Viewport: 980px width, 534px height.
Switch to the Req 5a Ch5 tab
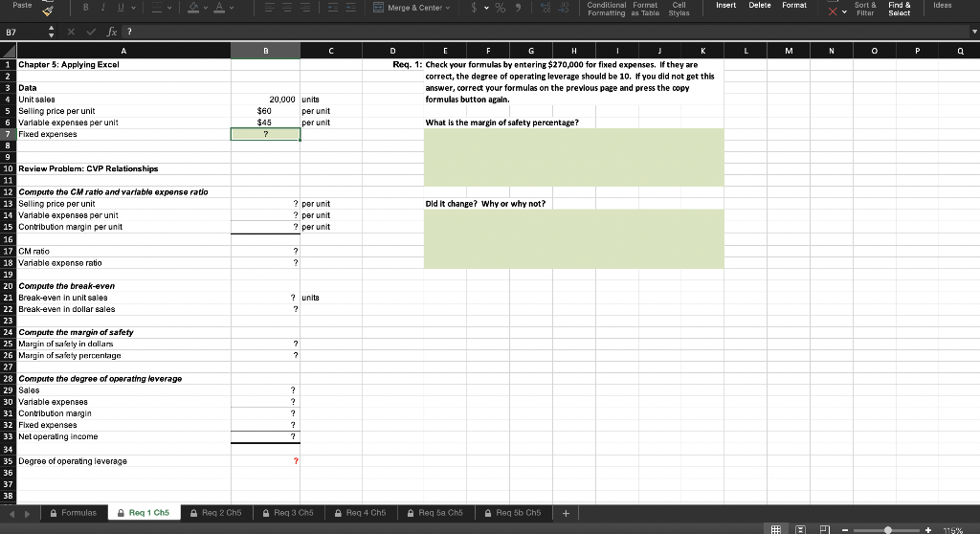pyautogui.click(x=435, y=513)
